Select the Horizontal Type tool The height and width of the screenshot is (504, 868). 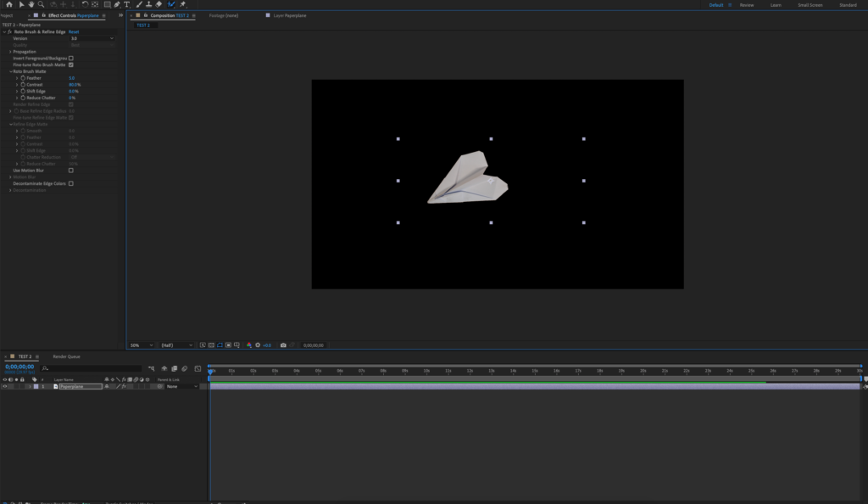[126, 4]
